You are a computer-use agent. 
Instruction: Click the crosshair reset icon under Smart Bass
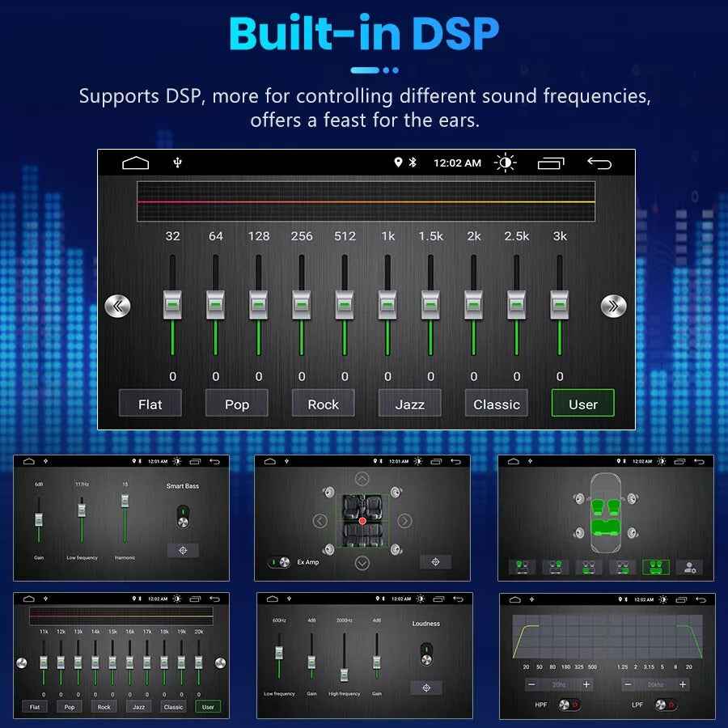click(x=183, y=550)
